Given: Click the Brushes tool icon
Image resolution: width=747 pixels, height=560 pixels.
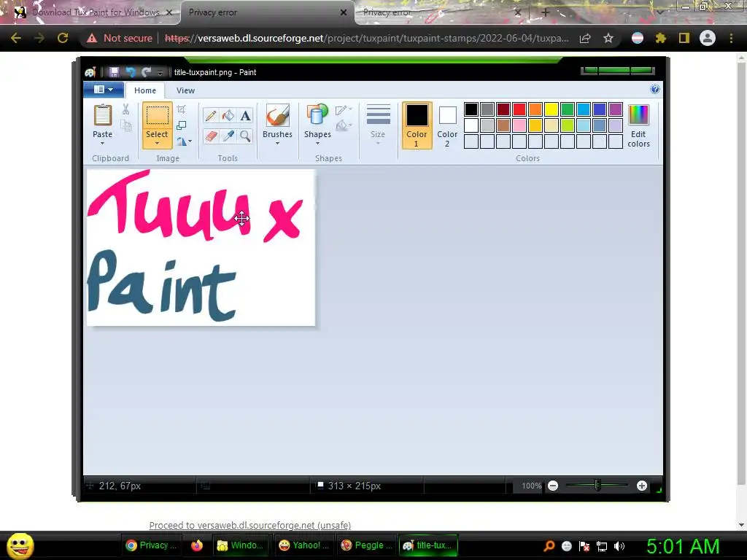Looking at the screenshot, I should point(277,116).
